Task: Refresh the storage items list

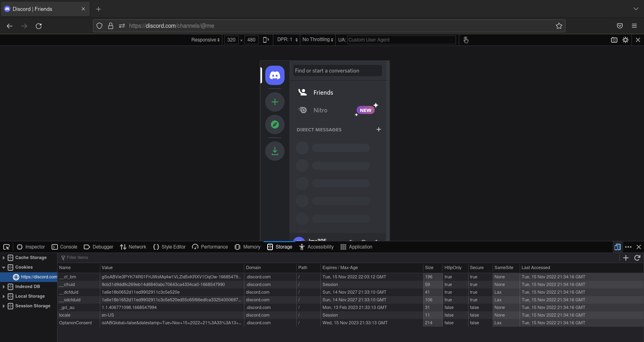Action: [637, 258]
